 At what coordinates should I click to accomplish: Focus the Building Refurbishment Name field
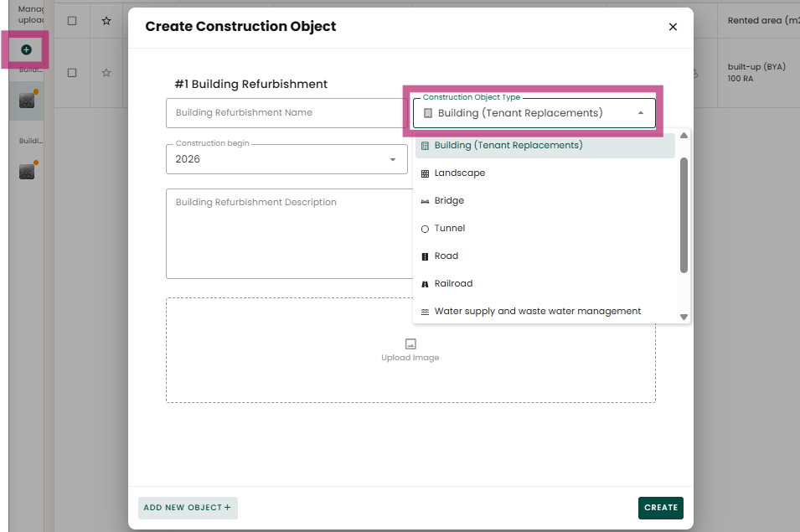click(x=285, y=113)
